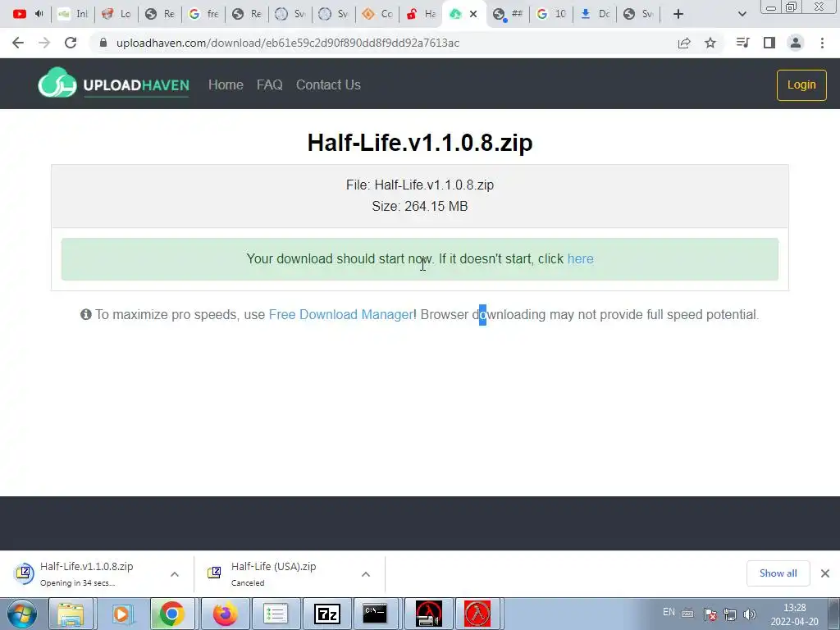Share this page via the share icon

[684, 43]
